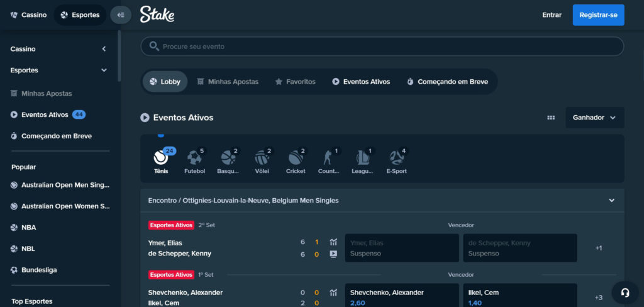Focus the 'Procure seu evento' search field

[382, 47]
